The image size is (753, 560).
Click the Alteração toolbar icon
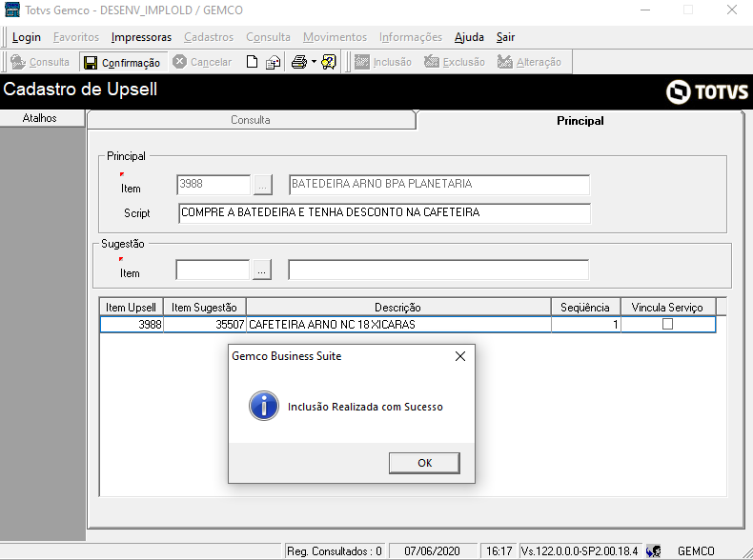coord(505,62)
